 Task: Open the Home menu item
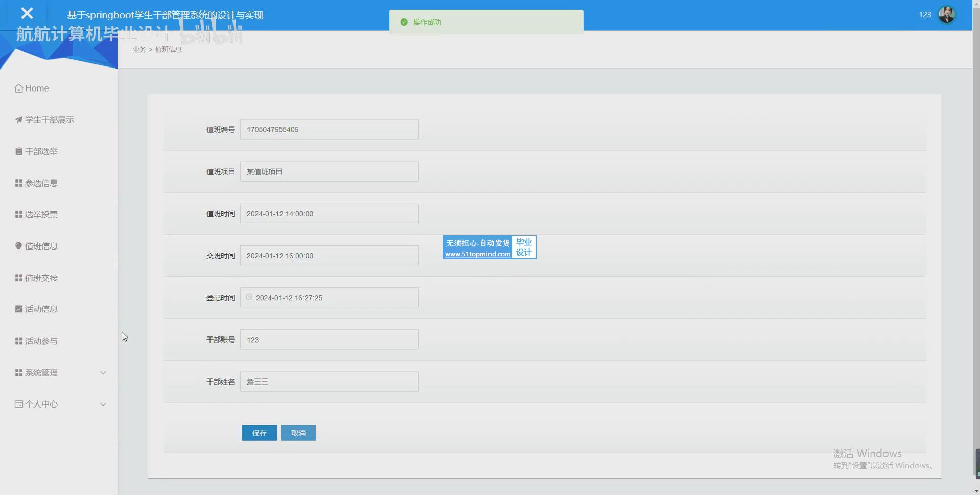click(37, 88)
